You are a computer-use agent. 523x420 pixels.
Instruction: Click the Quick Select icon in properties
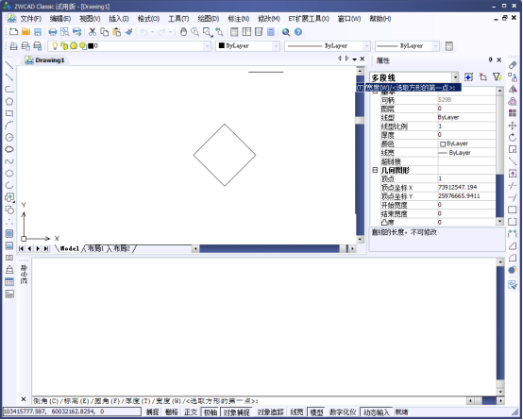tap(497, 77)
